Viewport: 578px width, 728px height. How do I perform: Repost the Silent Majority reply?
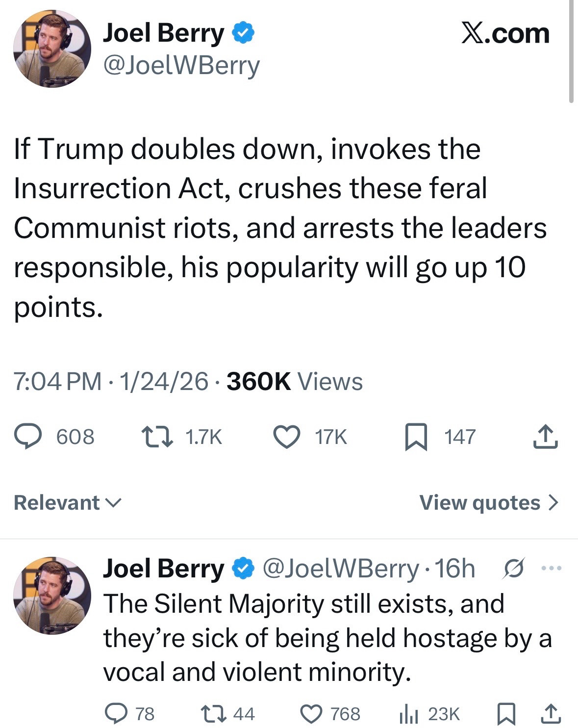214,713
